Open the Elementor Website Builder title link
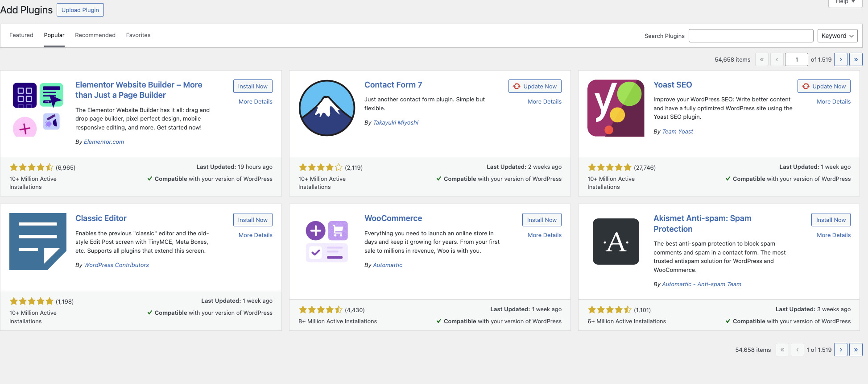868x384 pixels. (x=139, y=90)
